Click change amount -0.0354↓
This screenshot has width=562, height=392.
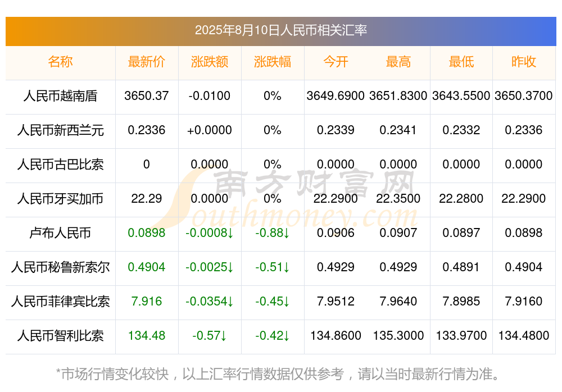pyautogui.click(x=209, y=302)
